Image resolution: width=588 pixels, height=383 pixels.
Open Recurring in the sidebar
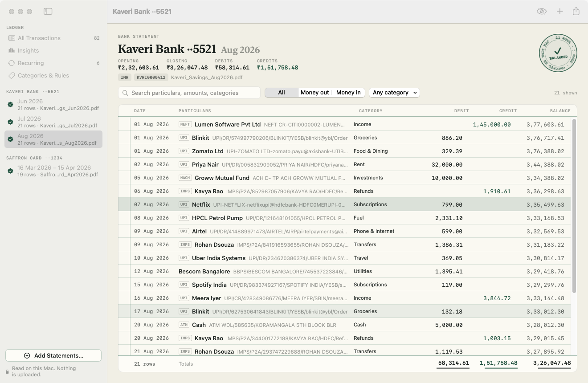(53, 63)
